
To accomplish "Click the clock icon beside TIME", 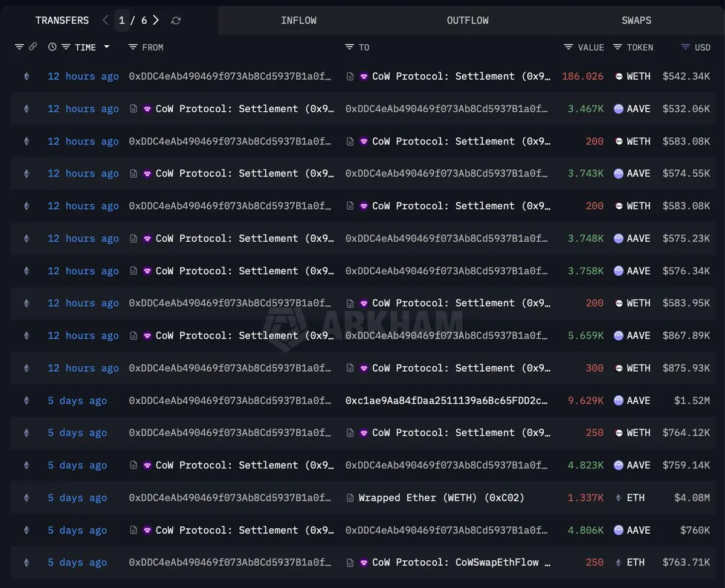I will coord(53,47).
